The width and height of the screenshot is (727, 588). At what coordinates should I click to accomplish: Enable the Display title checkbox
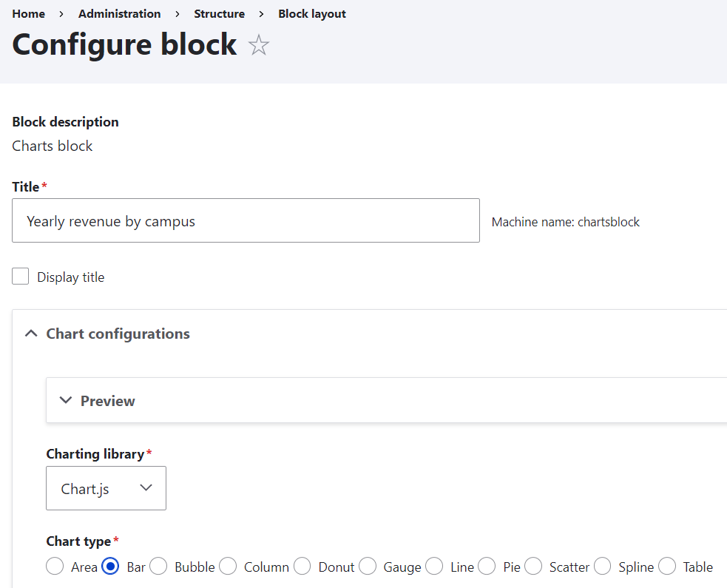point(20,276)
